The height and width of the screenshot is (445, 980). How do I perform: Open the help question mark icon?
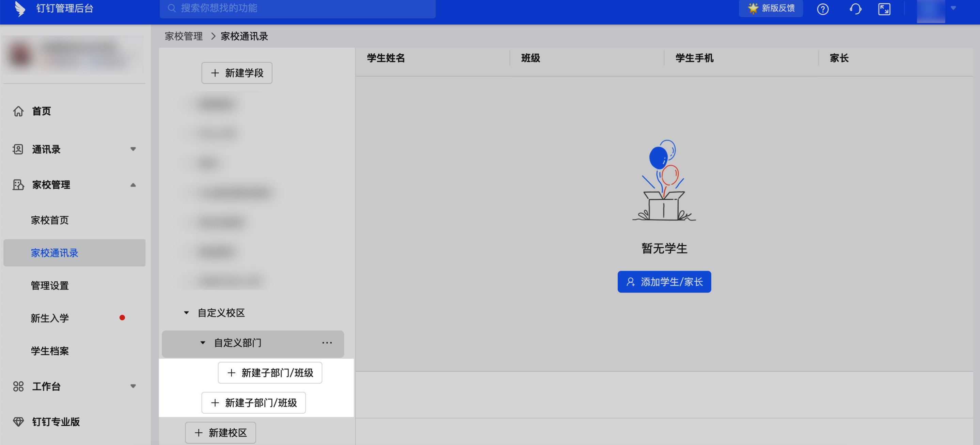click(822, 9)
